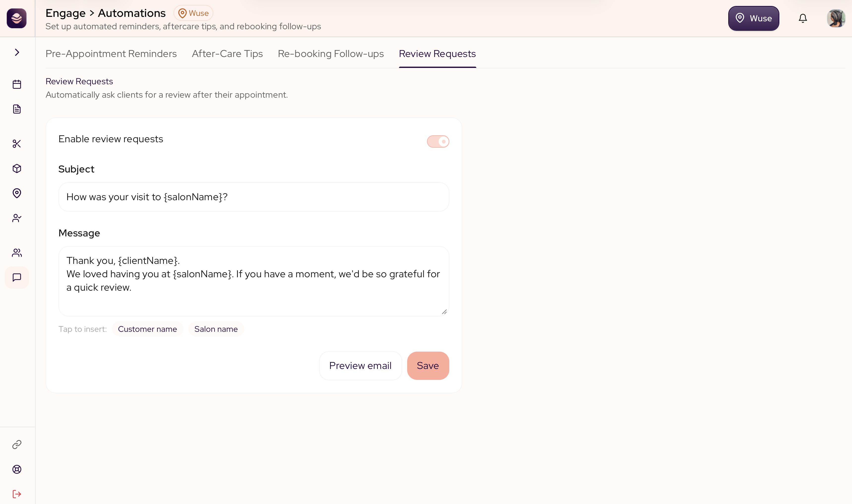Open the link icon in sidebar

coord(17,445)
